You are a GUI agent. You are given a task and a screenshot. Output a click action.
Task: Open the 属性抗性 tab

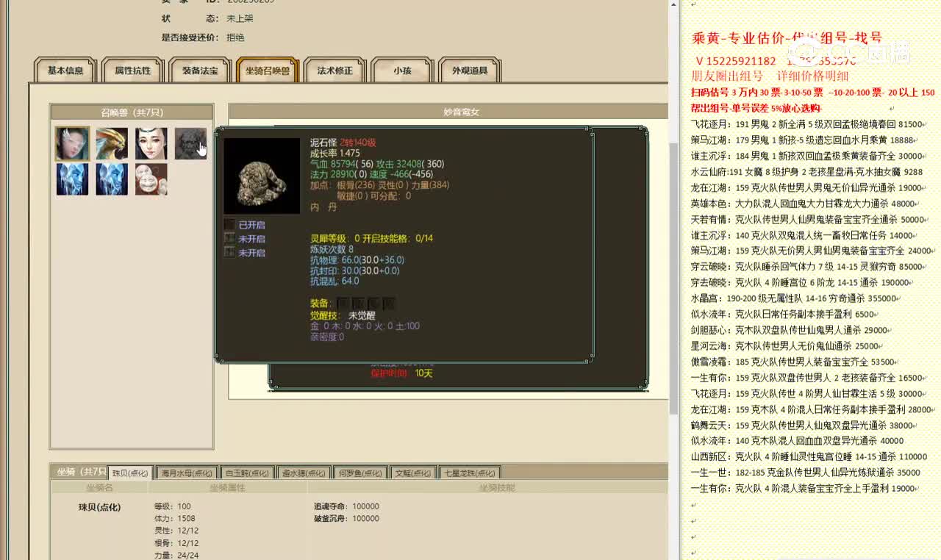pyautogui.click(x=132, y=71)
